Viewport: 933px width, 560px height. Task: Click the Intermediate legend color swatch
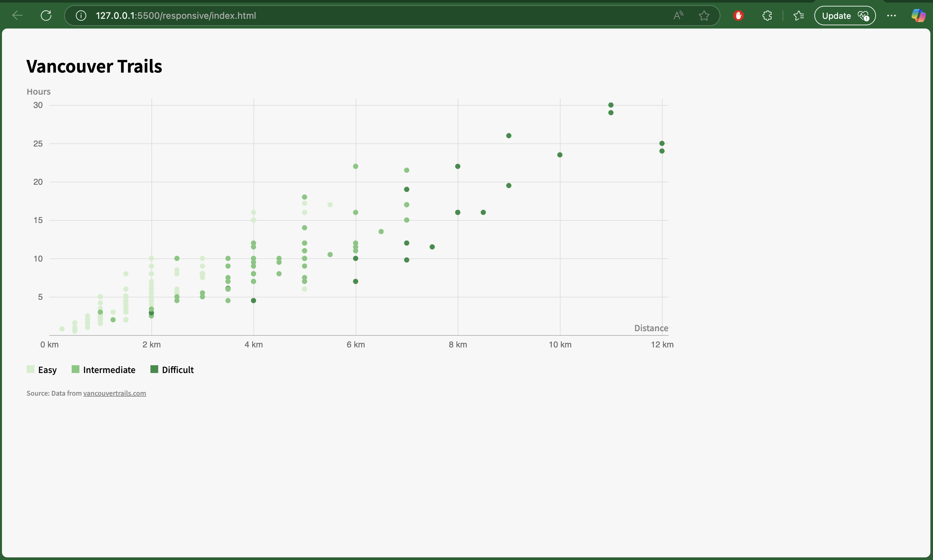(76, 369)
